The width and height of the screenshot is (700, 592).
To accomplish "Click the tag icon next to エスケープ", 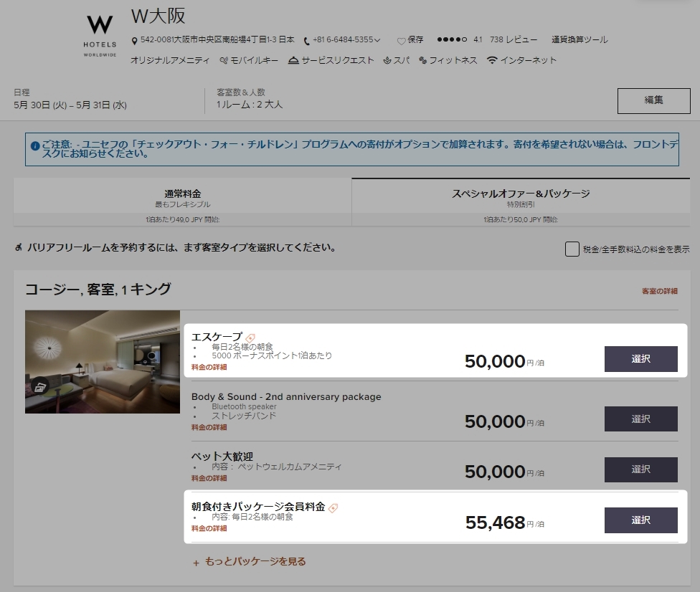I will 250,338.
